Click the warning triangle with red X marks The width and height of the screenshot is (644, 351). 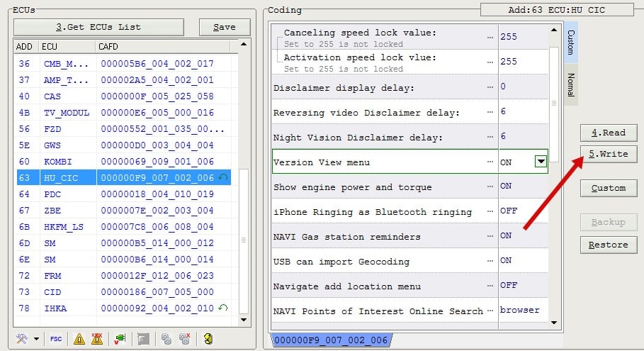click(97, 339)
